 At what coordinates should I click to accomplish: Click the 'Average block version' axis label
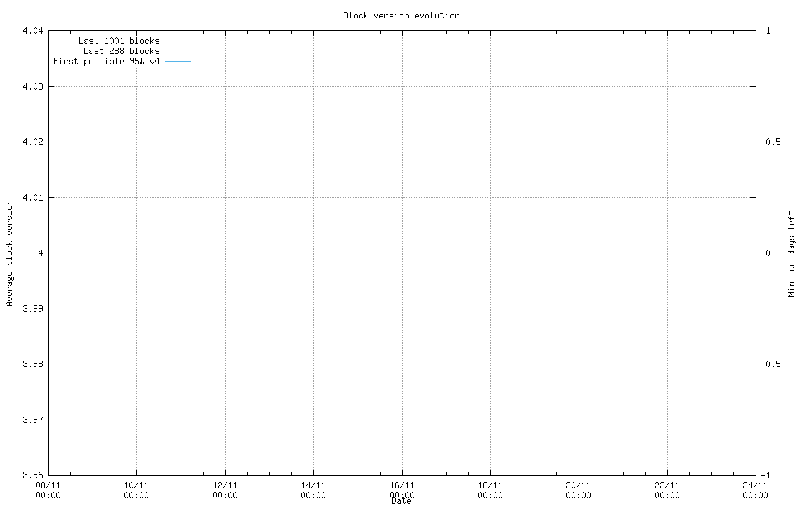pyautogui.click(x=10, y=253)
